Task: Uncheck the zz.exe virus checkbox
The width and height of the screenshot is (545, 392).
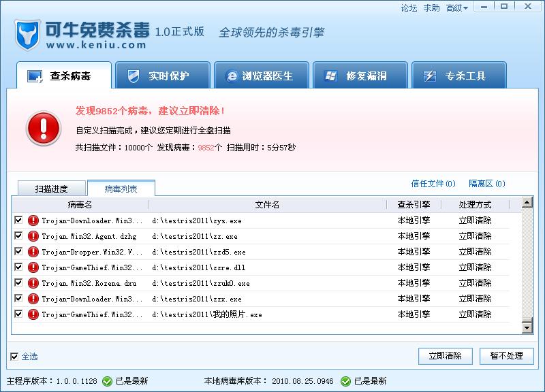Action: 18,235
